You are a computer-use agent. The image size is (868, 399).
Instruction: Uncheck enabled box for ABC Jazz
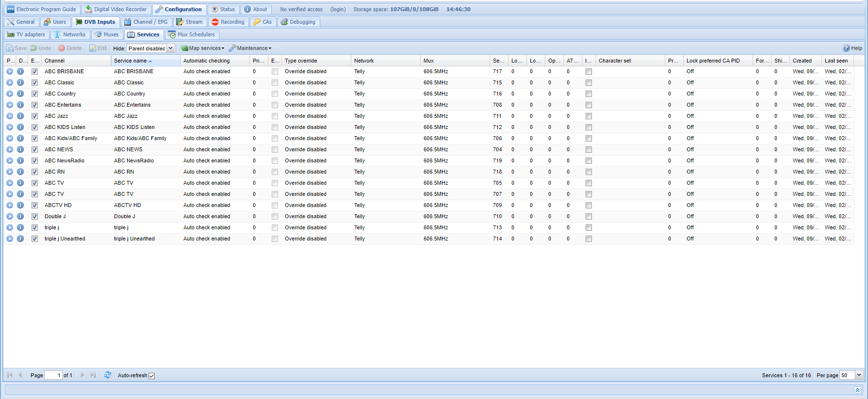[x=35, y=116]
